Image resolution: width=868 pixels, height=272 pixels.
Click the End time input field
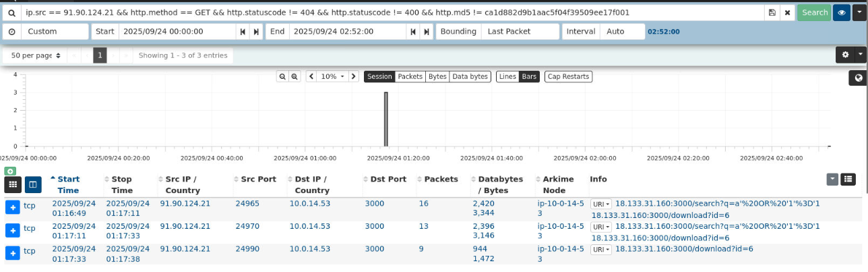pyautogui.click(x=348, y=32)
